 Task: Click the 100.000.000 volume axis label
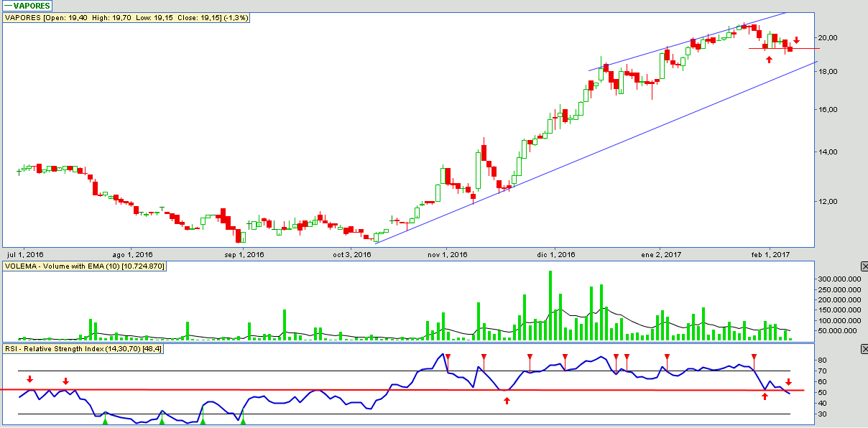point(839,320)
